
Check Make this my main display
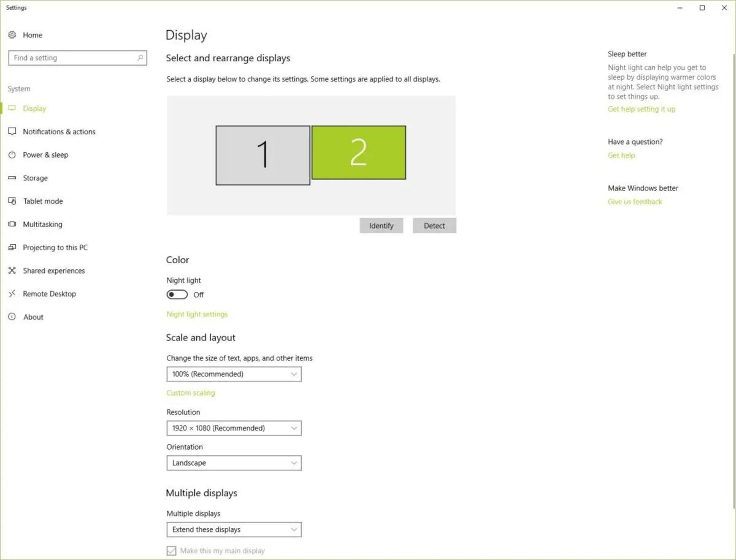[x=171, y=551]
